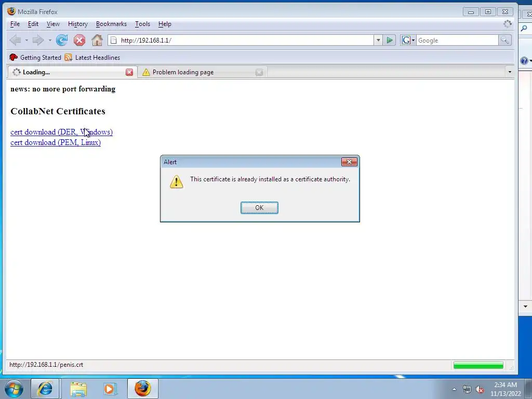Open the Home page button
The height and width of the screenshot is (399, 532).
pos(97,41)
